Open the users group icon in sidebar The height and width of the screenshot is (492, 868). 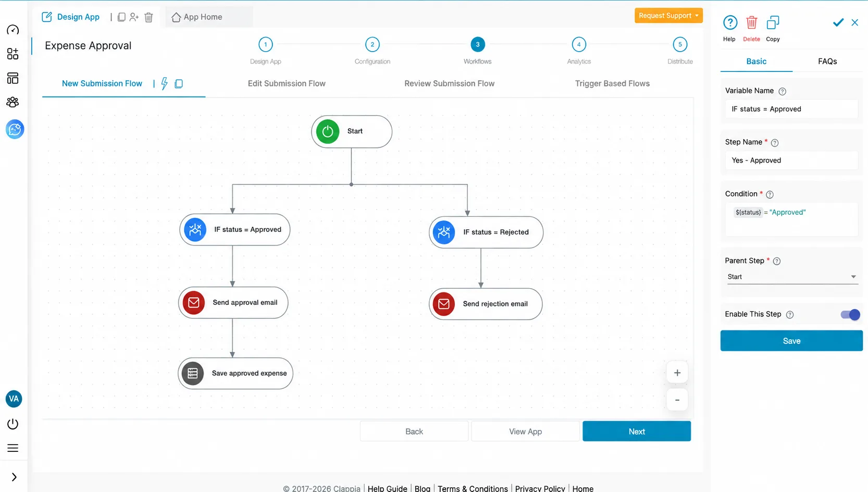(13, 102)
